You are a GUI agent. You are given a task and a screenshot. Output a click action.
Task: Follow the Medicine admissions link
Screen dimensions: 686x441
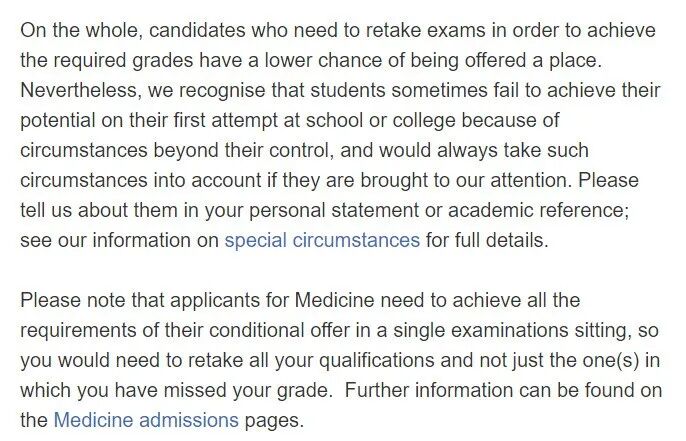146,420
